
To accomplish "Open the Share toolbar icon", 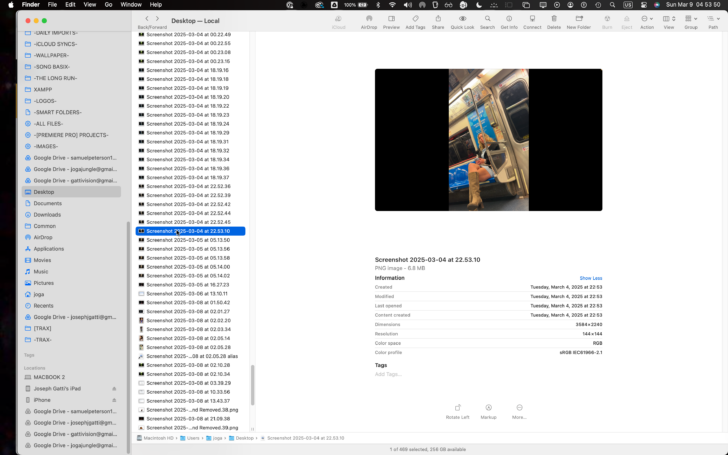I will (438, 19).
